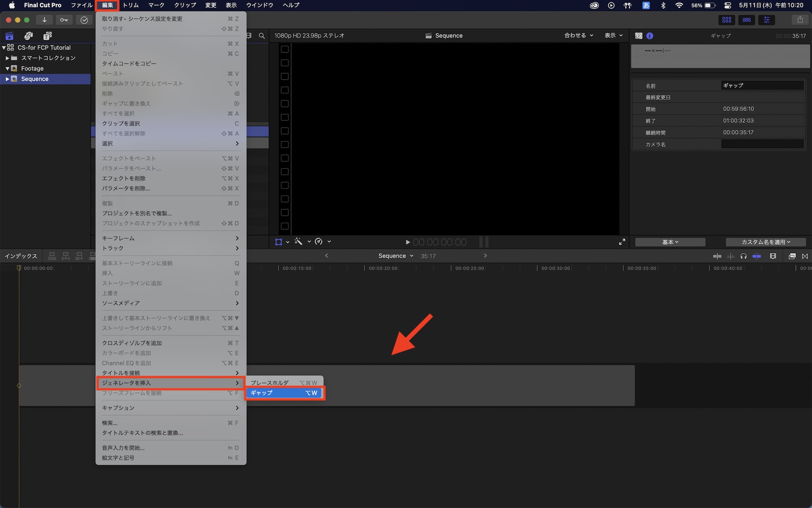Toggle the inspector sliders icon
This screenshot has height=508, width=812.
[767, 20]
